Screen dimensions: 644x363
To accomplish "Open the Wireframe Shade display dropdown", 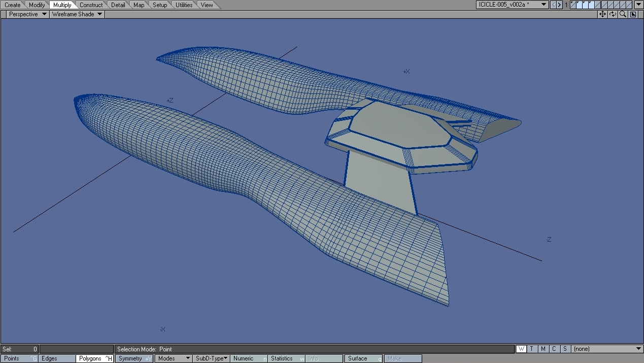I will click(77, 14).
